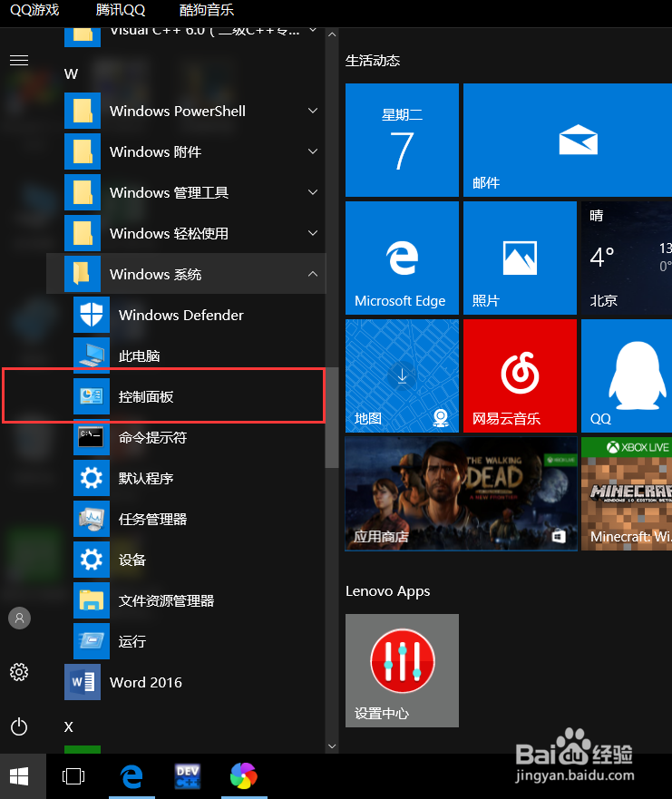Launch 网易云音乐 tile
This screenshot has height=799, width=672.
(x=521, y=376)
